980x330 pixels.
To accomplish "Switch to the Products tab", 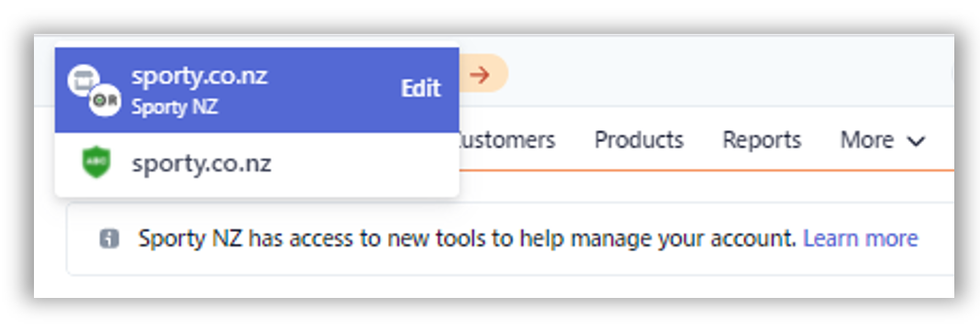I will click(639, 140).
